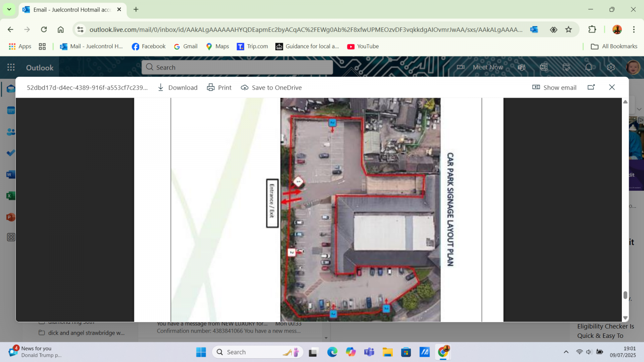Open All Bookmarks folder
Image resolution: width=644 pixels, height=362 pixels.
click(614, 46)
